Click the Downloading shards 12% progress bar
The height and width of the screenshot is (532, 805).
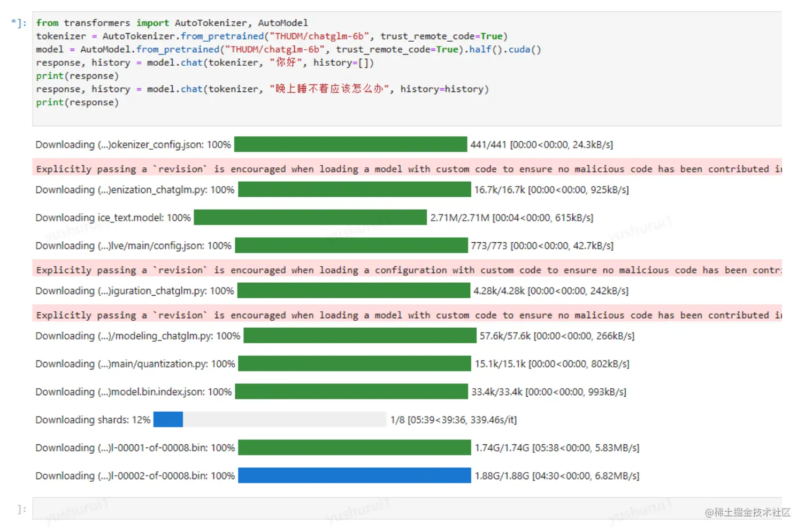coord(270,420)
